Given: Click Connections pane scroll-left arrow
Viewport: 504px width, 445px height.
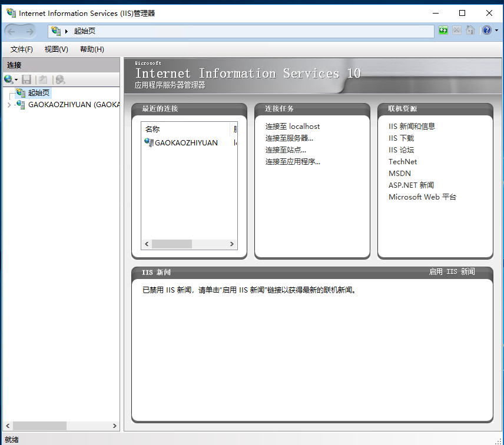Looking at the screenshot, I should (8, 426).
